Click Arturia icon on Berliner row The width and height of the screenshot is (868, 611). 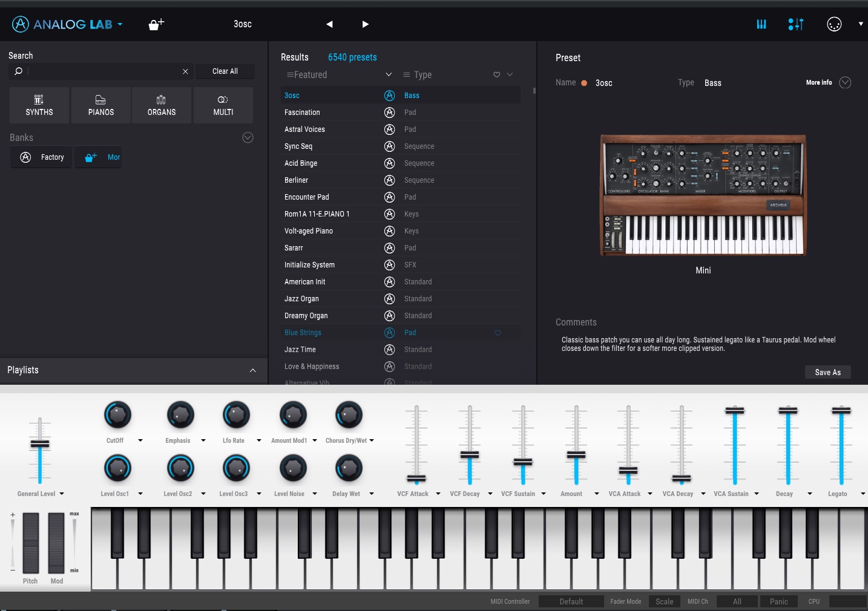coord(390,180)
